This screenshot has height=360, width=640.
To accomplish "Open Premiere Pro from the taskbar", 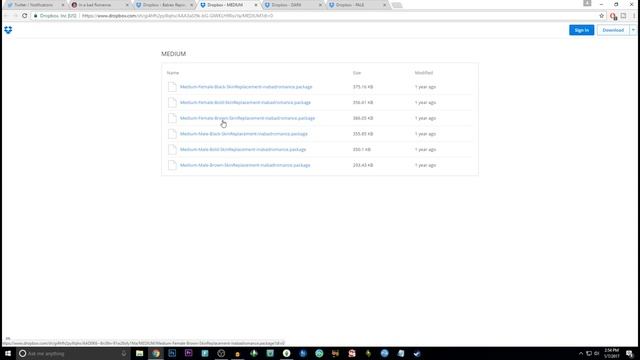I will tap(189, 353).
